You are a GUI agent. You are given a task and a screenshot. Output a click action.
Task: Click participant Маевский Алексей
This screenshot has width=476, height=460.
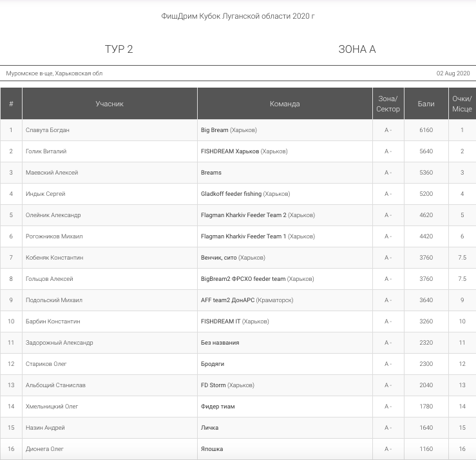pos(52,173)
